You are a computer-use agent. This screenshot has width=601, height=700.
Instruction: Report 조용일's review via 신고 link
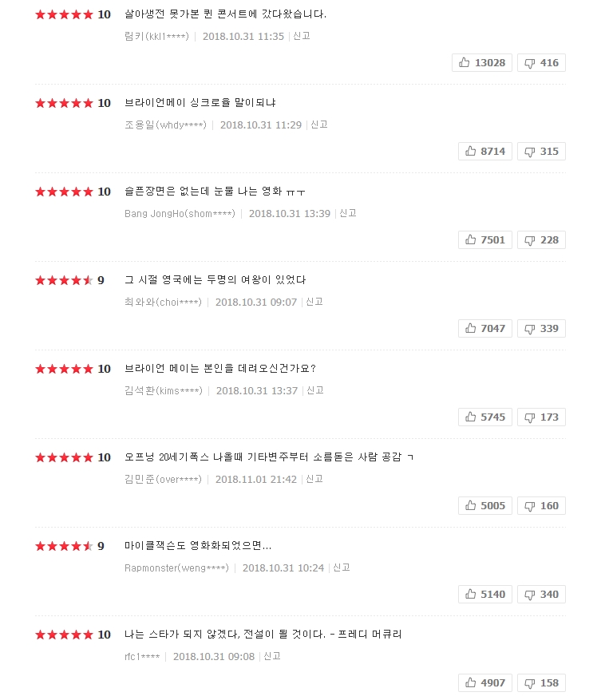(x=319, y=125)
